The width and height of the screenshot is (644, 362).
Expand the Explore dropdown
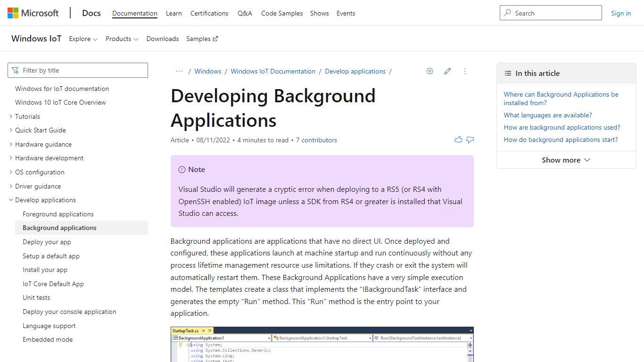pos(83,39)
